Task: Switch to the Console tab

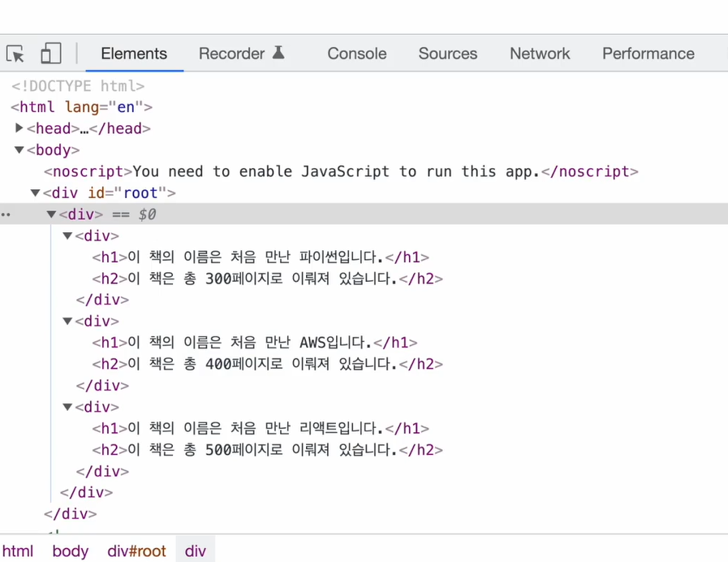Action: click(x=357, y=54)
